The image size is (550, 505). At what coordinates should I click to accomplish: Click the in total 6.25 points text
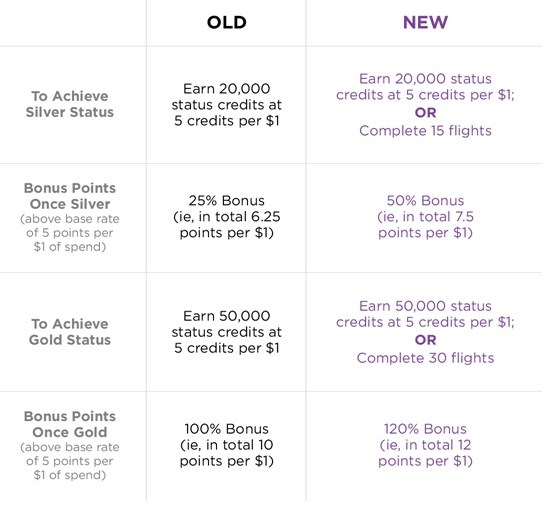click(227, 225)
